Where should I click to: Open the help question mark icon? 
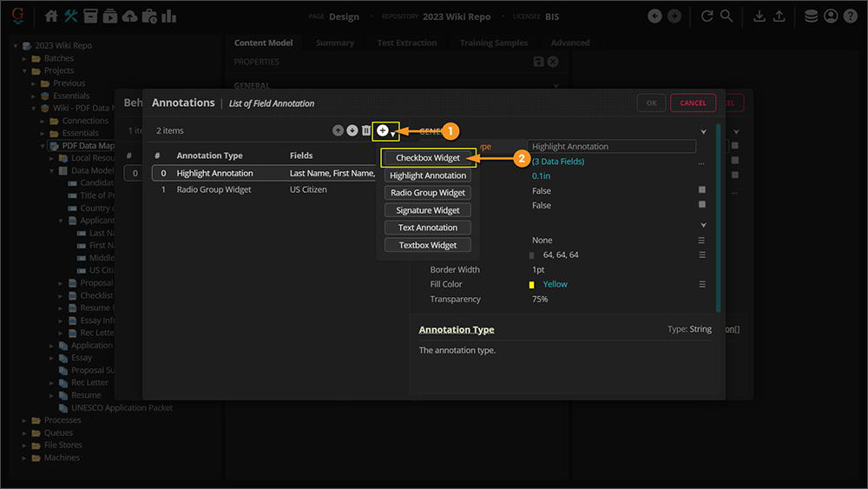pos(851,17)
